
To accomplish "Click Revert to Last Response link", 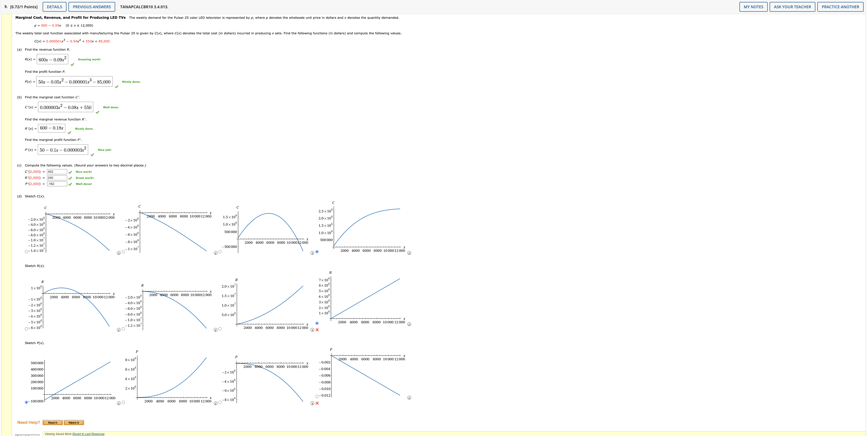I will pos(88,434).
